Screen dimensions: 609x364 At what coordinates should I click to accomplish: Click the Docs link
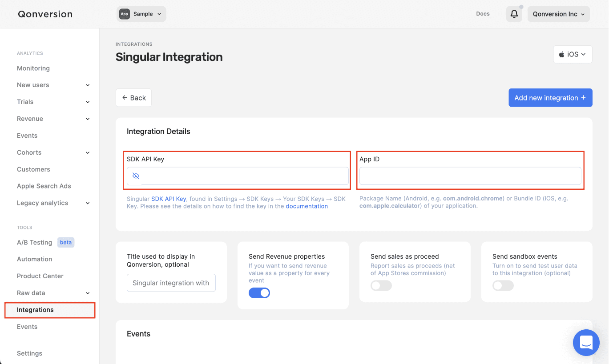pos(482,13)
